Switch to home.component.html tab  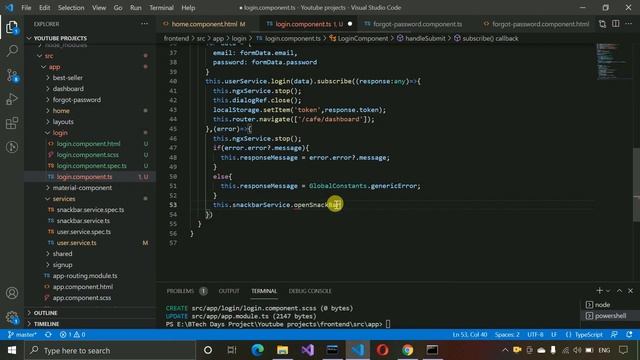(204, 24)
